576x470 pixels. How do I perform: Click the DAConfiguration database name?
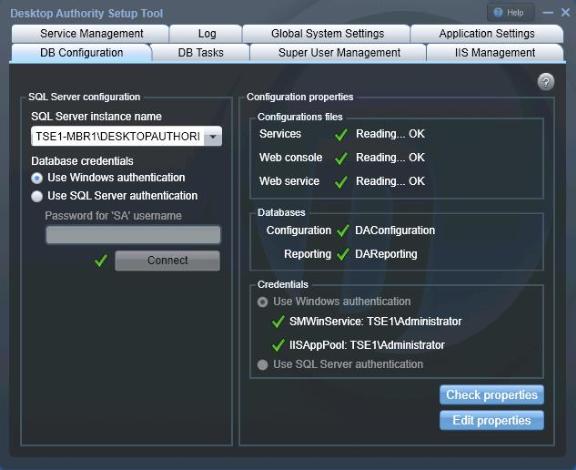(x=395, y=230)
